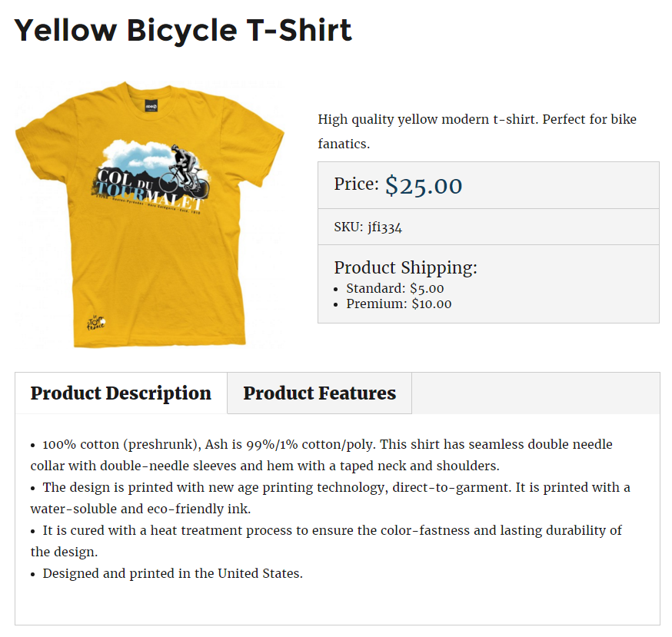
Task: Click the $25.00 price value
Action: [424, 185]
